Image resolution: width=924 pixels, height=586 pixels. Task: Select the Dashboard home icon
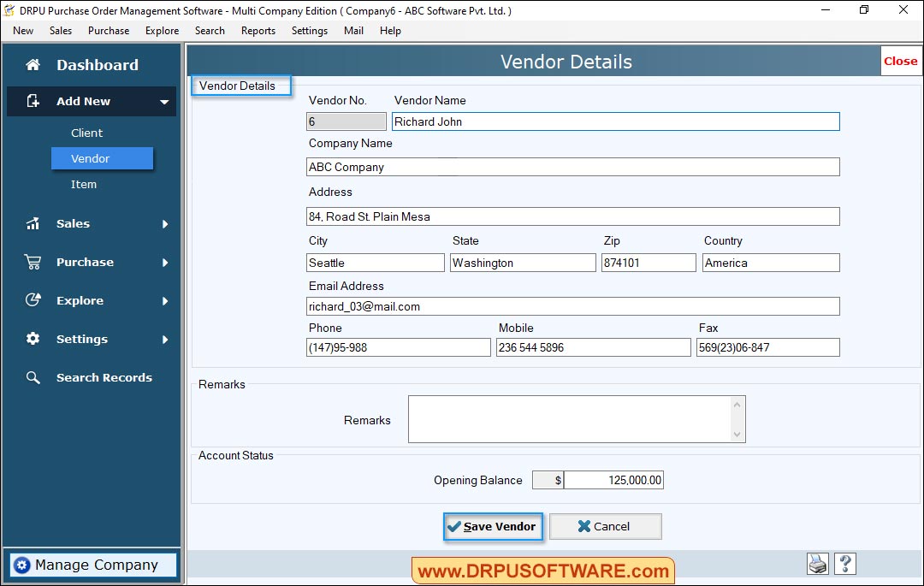coord(33,64)
